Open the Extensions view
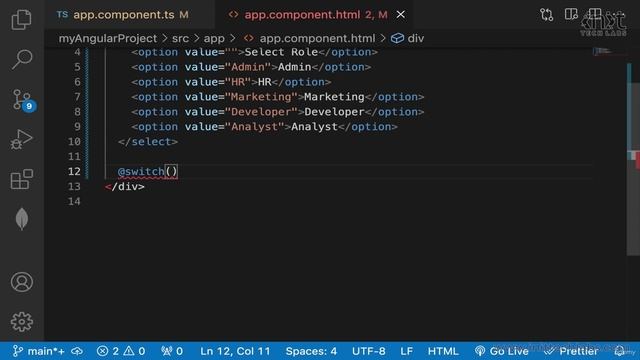This screenshot has height=360, width=640. [x=22, y=179]
